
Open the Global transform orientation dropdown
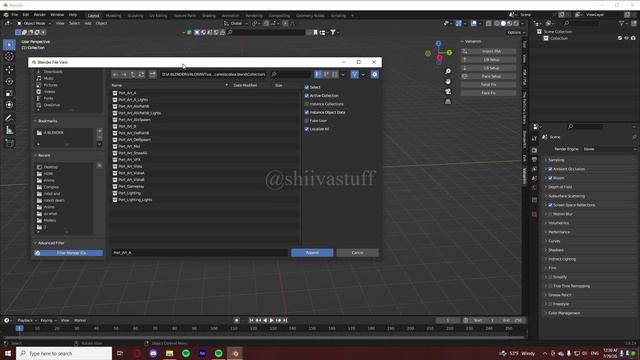coord(236,23)
